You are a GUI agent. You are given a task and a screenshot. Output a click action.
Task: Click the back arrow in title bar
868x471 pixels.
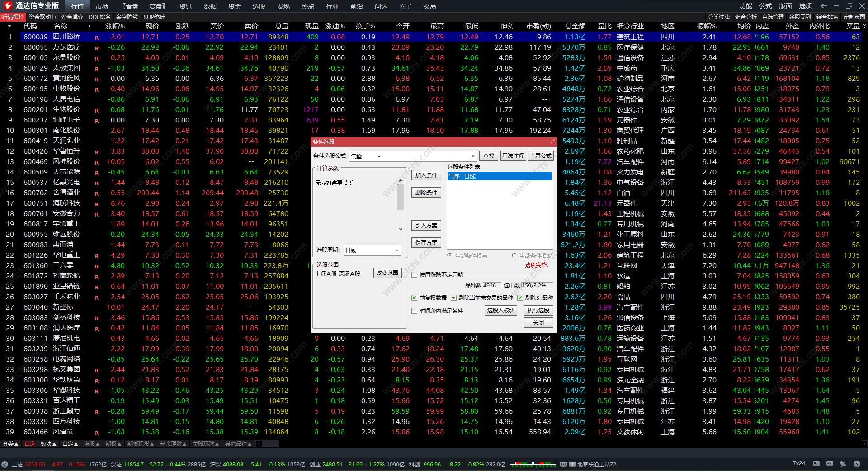click(824, 6)
